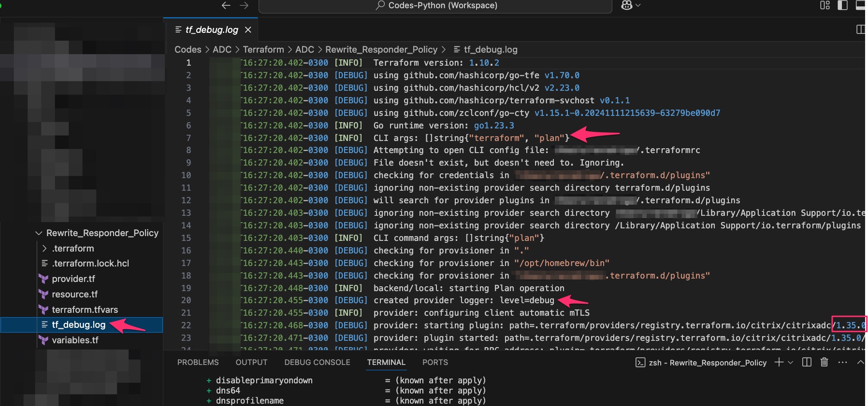The height and width of the screenshot is (406, 868).
Task: Switch to the PORTS panel tab
Action: [x=435, y=363]
